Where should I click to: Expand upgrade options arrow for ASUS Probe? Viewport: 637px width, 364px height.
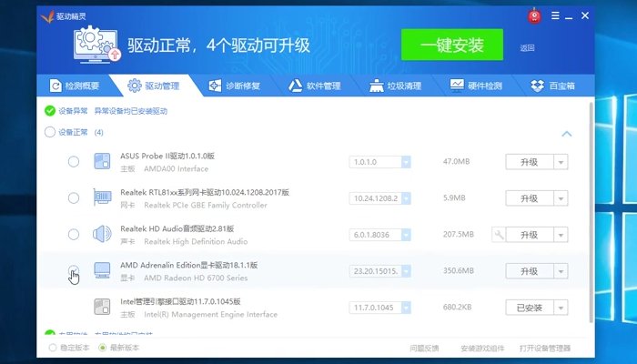tap(561, 162)
